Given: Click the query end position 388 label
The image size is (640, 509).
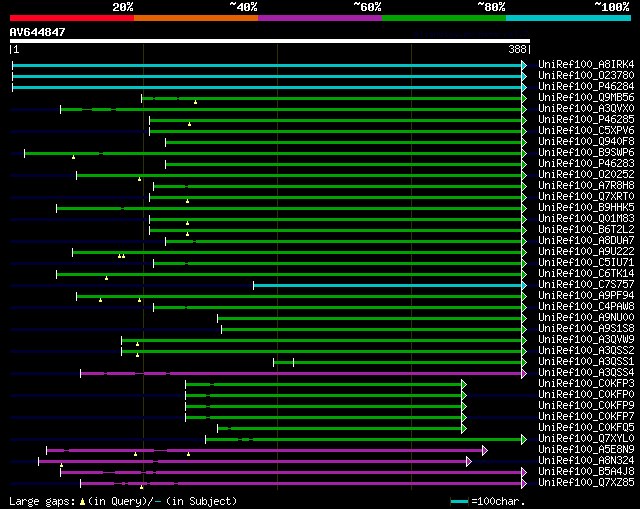Looking at the screenshot, I should tap(517, 49).
